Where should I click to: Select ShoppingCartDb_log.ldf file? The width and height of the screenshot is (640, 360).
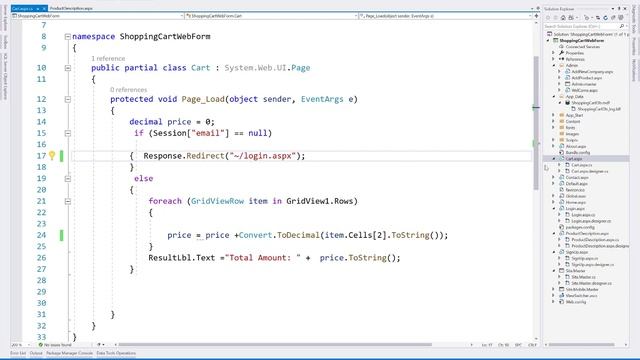(599, 109)
